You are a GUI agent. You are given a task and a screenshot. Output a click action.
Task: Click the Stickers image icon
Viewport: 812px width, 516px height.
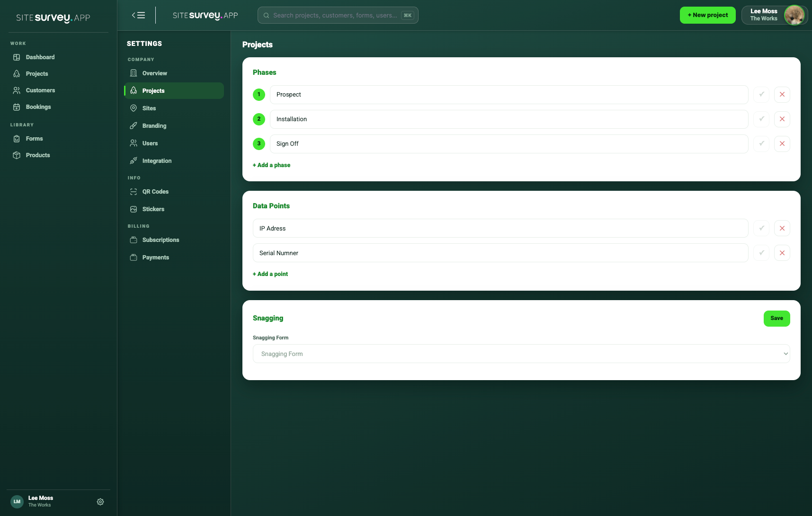134,209
